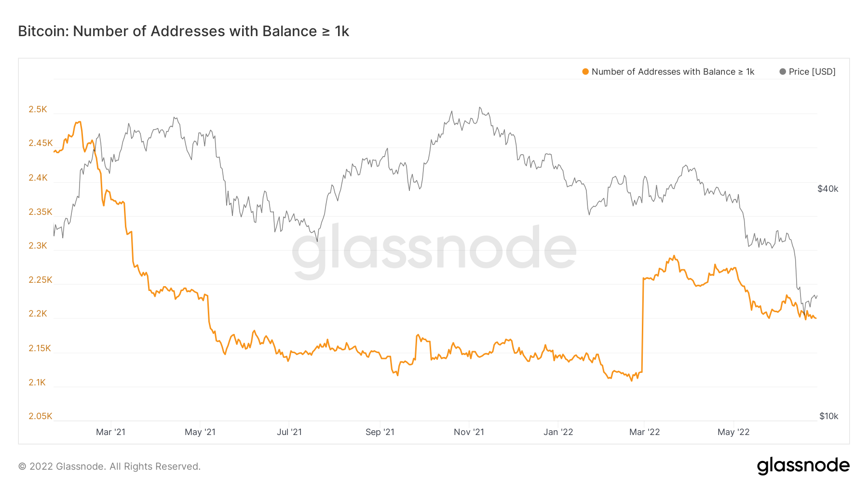Click the Glassnode copyright notice text
Screen dimensions: 868x488
click(x=109, y=466)
